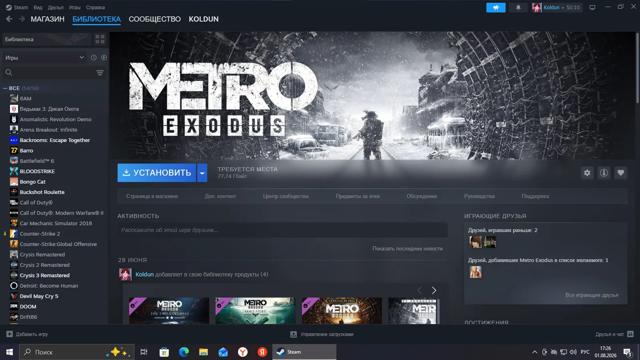Open the notifications bell
Image resolution: width=640 pixels, height=360 pixels.
[x=518, y=7]
